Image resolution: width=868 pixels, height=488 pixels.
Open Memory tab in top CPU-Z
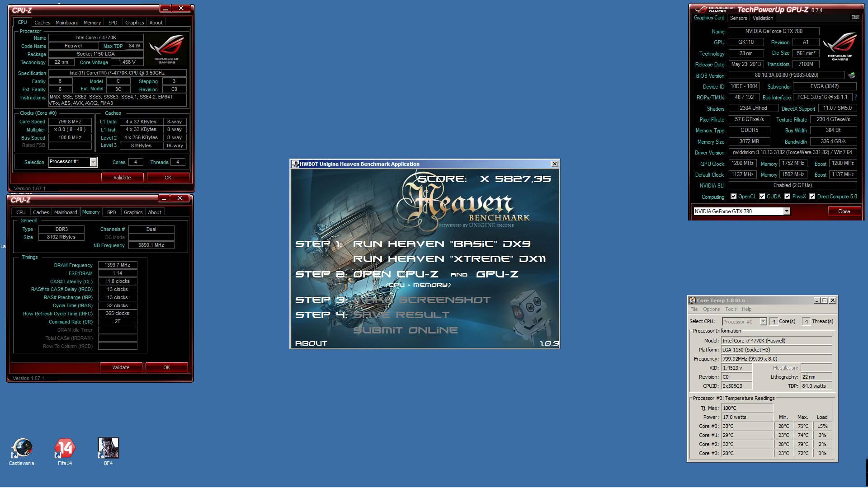(x=92, y=23)
